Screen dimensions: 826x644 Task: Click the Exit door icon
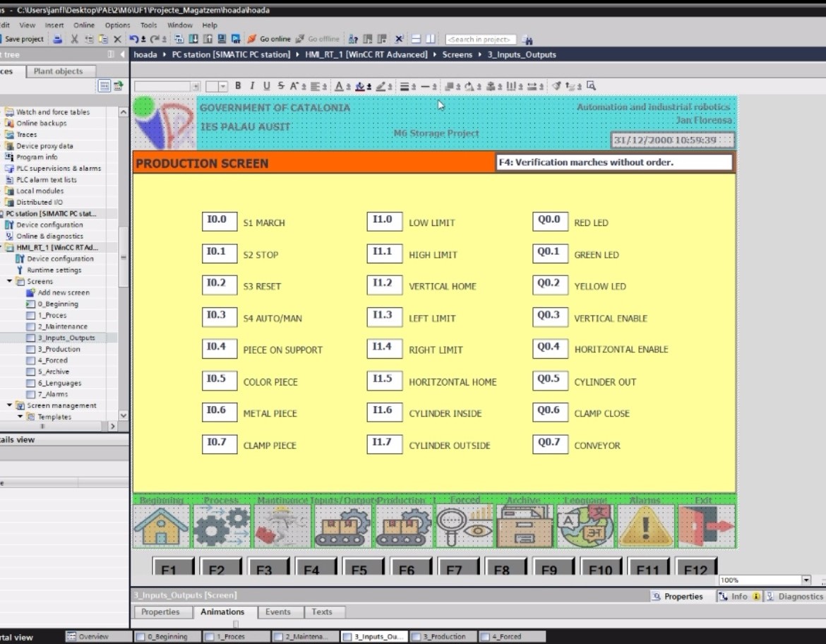[706, 527]
